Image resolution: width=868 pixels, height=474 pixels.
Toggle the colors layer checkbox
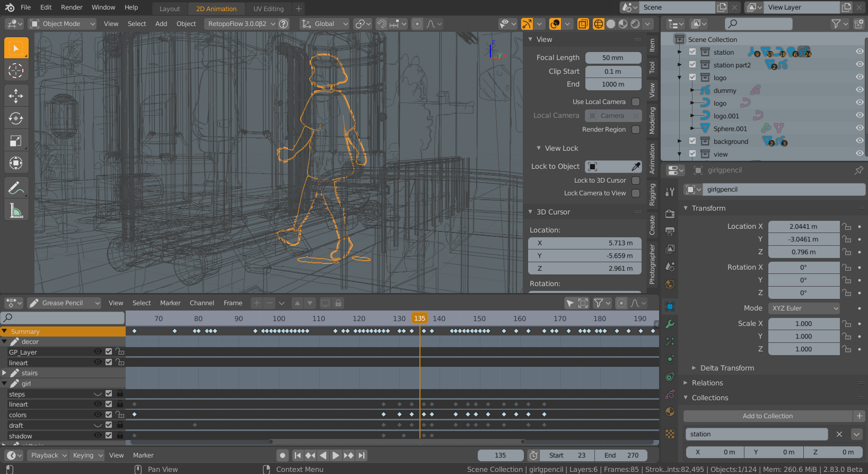pyautogui.click(x=109, y=415)
